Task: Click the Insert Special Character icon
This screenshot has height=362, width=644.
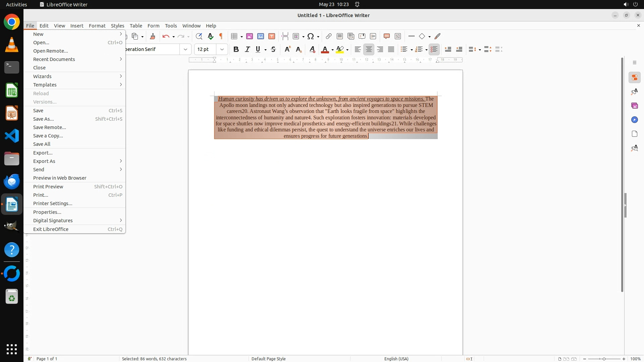Action: 311,36
